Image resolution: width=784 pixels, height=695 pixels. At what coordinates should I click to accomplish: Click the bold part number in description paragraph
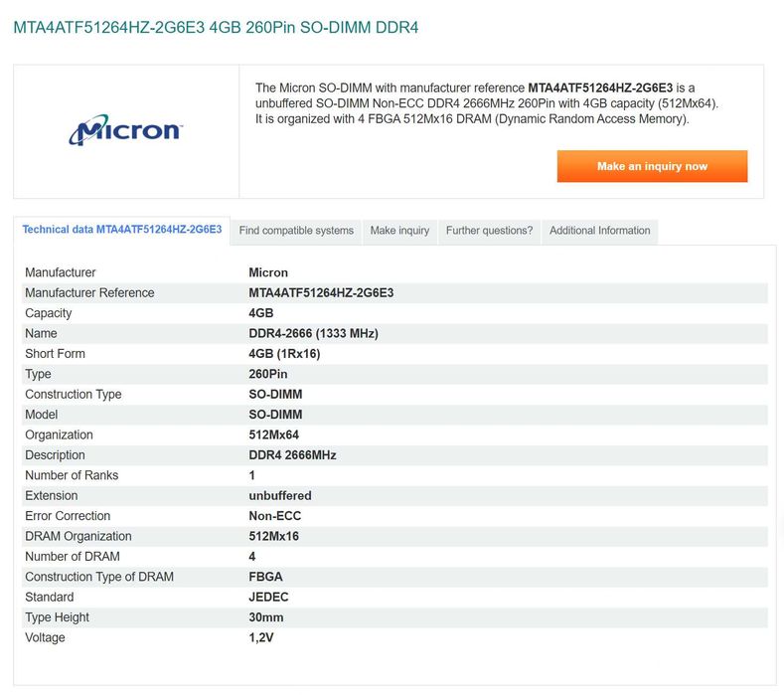pos(600,88)
